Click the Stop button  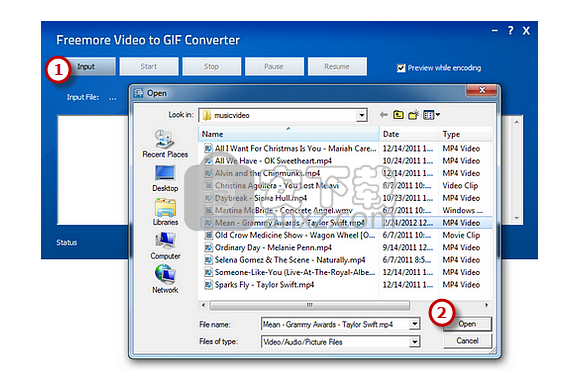coord(212,67)
